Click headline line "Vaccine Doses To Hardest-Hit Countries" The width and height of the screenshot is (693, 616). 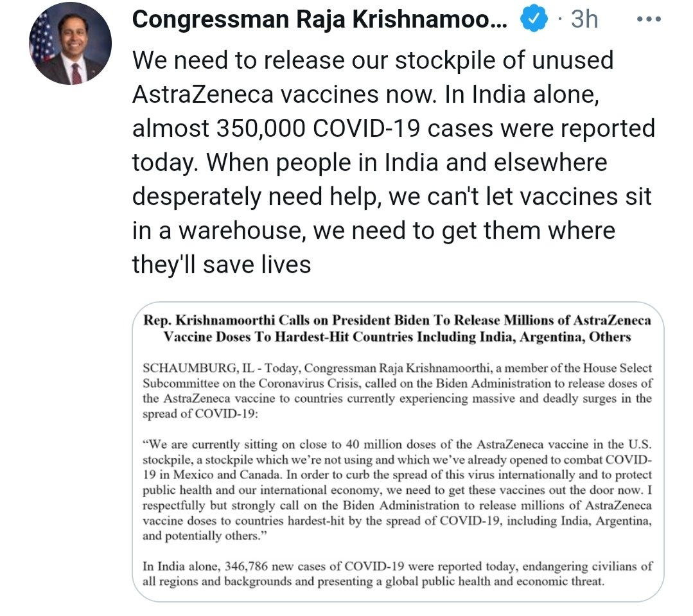(x=397, y=337)
